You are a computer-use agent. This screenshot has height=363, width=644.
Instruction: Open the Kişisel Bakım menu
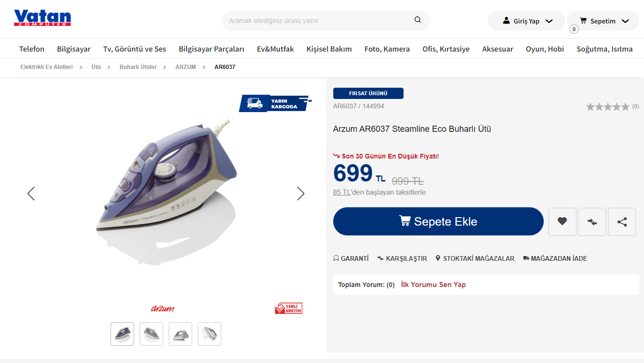pyautogui.click(x=329, y=49)
